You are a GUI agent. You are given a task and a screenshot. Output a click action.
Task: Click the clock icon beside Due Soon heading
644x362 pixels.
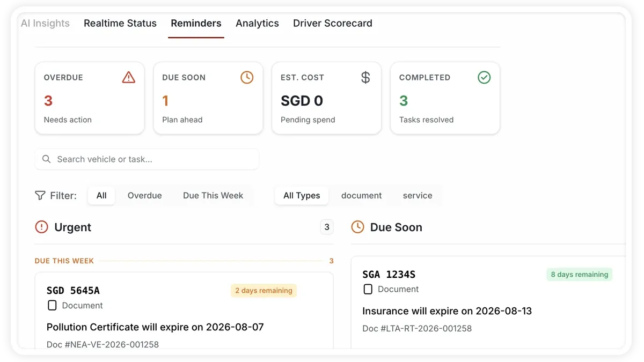[357, 227]
